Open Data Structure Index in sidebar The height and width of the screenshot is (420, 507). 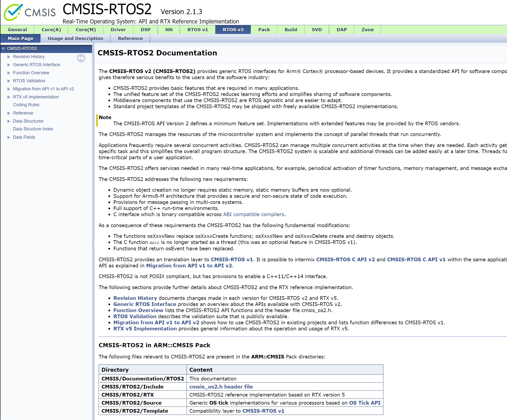[33, 129]
